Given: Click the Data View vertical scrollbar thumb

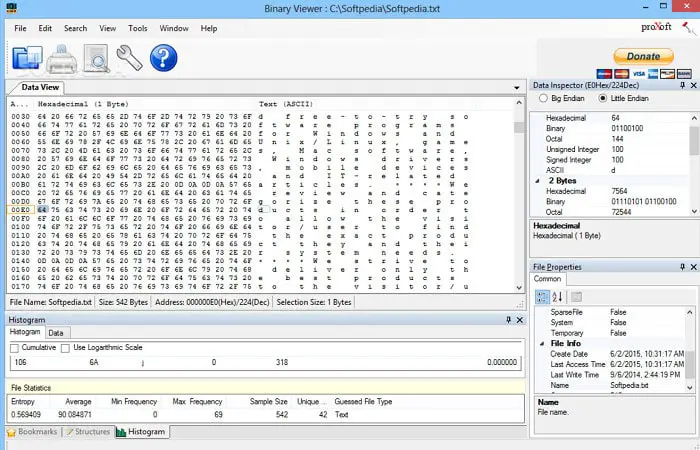Looking at the screenshot, I should 519,127.
